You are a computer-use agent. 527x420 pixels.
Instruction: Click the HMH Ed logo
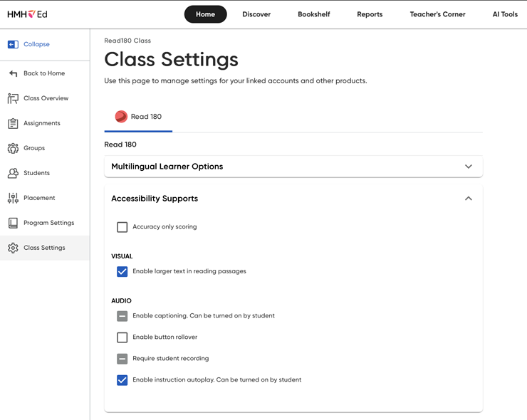point(27,14)
